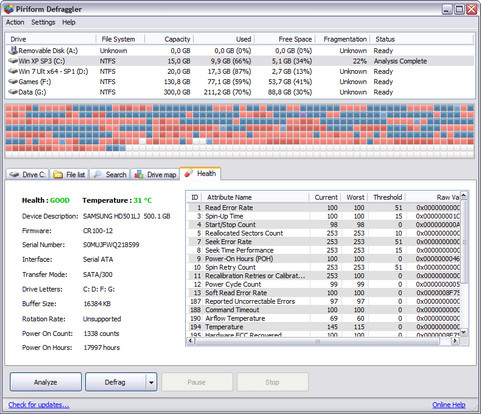Click scroll up arrow of SMART attribute list
The height and width of the screenshot is (414, 481).
(464, 196)
